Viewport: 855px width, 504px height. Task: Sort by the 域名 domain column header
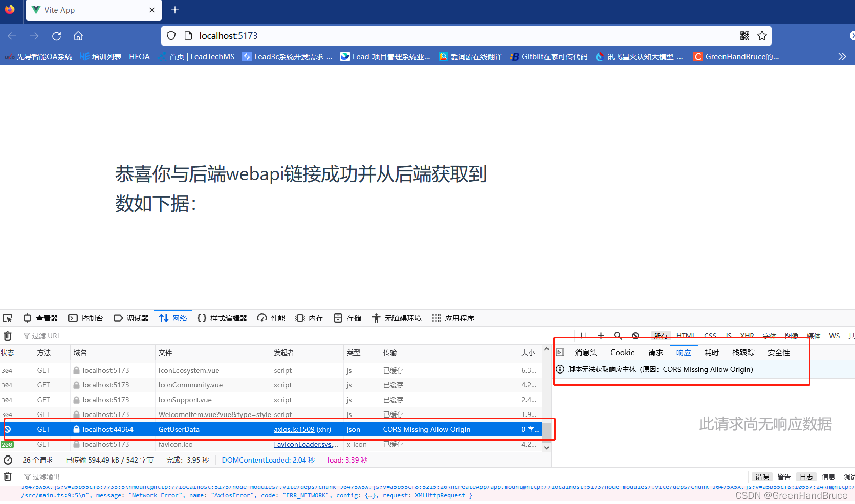click(113, 353)
